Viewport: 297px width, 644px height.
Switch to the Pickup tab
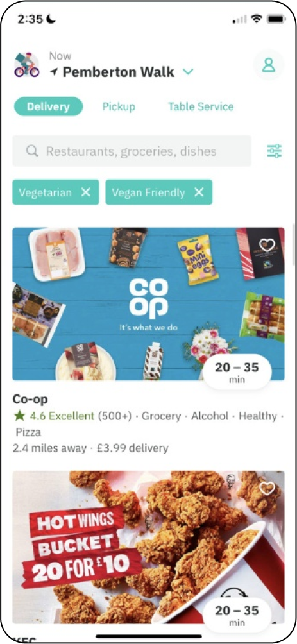(119, 106)
